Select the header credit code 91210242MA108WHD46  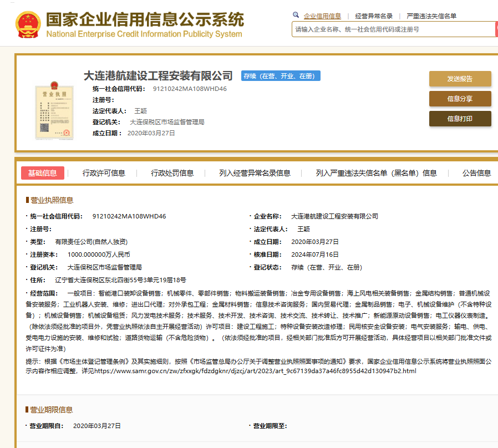pyautogui.click(x=190, y=89)
